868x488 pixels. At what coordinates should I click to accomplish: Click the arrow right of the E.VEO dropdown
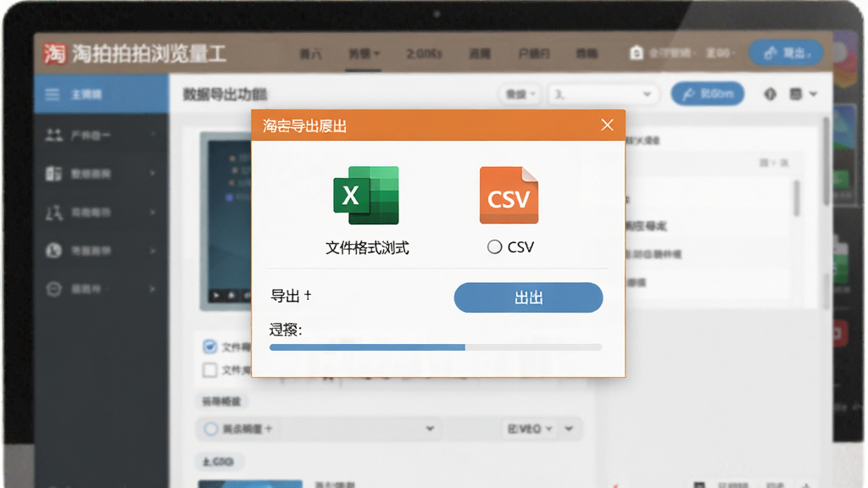569,429
